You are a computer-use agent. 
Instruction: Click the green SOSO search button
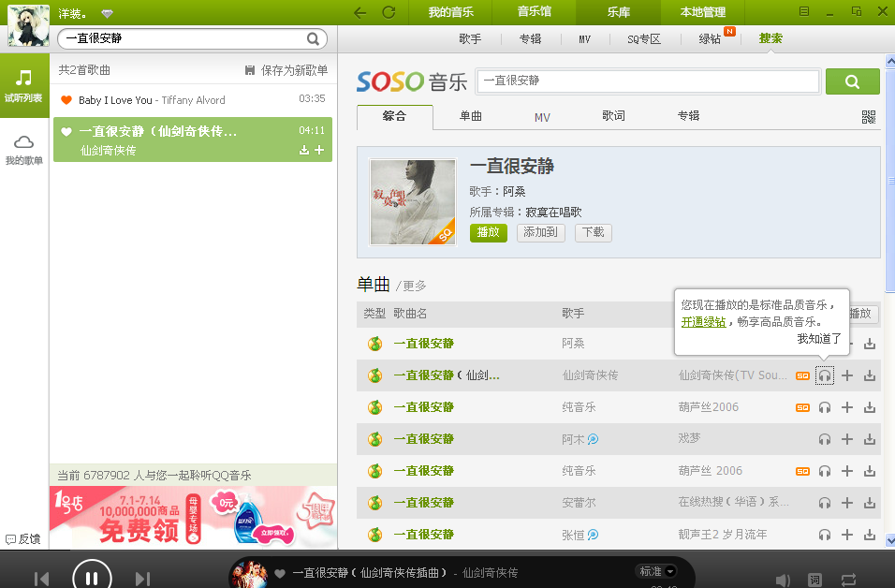852,81
